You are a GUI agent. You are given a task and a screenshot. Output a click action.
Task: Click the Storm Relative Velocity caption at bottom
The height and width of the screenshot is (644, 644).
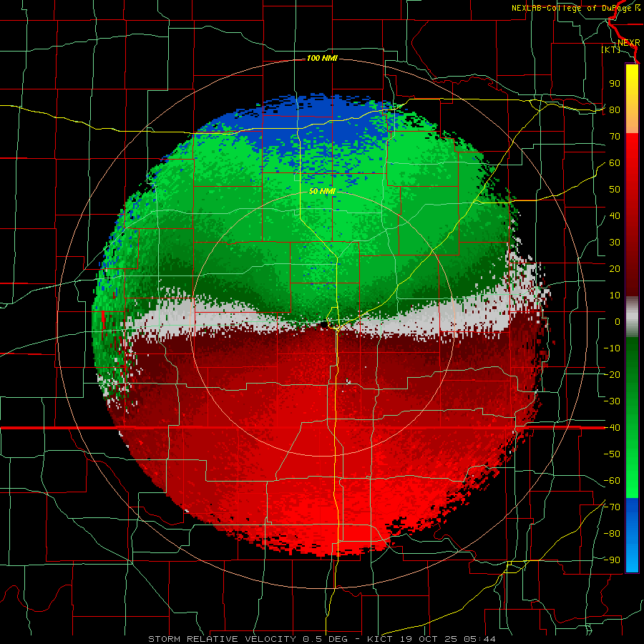point(321,639)
